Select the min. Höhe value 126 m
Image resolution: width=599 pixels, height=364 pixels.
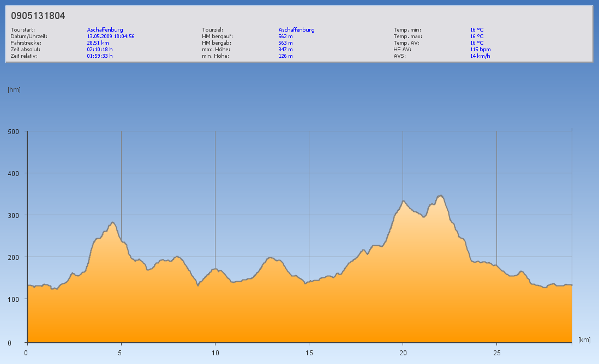[286, 56]
